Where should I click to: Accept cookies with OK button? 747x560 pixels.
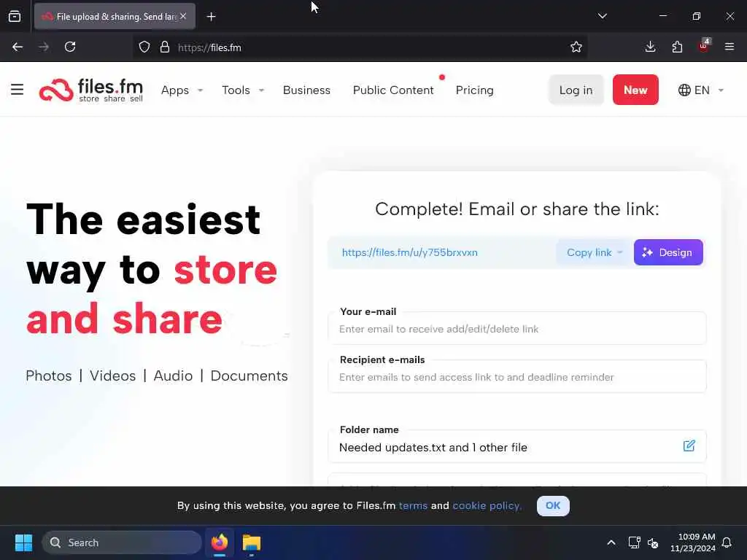click(553, 506)
